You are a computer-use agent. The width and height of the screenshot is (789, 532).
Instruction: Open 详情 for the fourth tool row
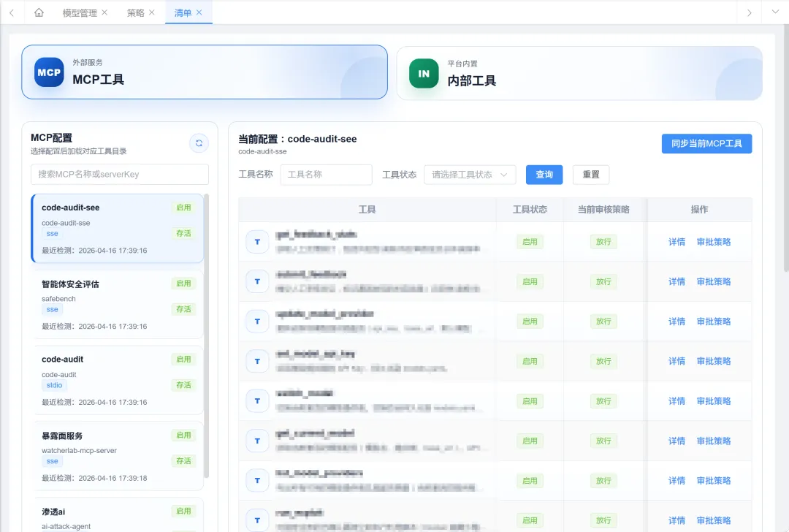click(x=676, y=362)
